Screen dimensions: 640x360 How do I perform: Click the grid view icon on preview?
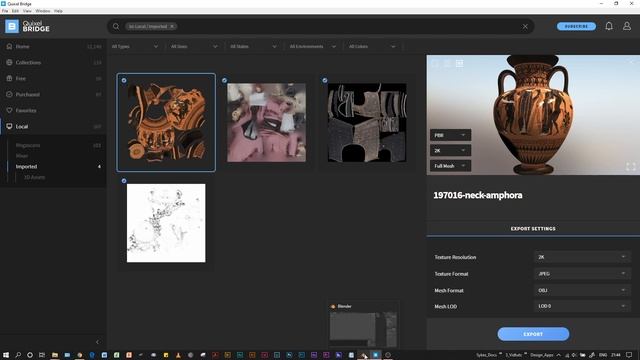tap(460, 63)
